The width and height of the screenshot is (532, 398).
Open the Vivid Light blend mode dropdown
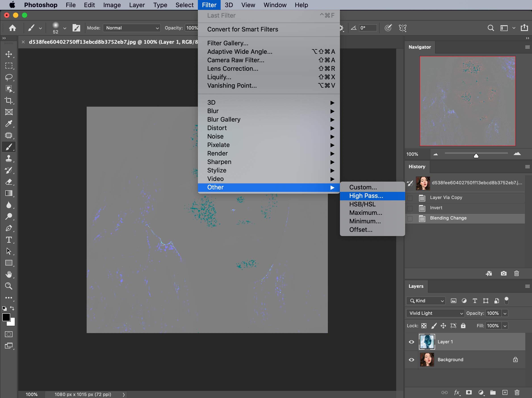(x=435, y=313)
